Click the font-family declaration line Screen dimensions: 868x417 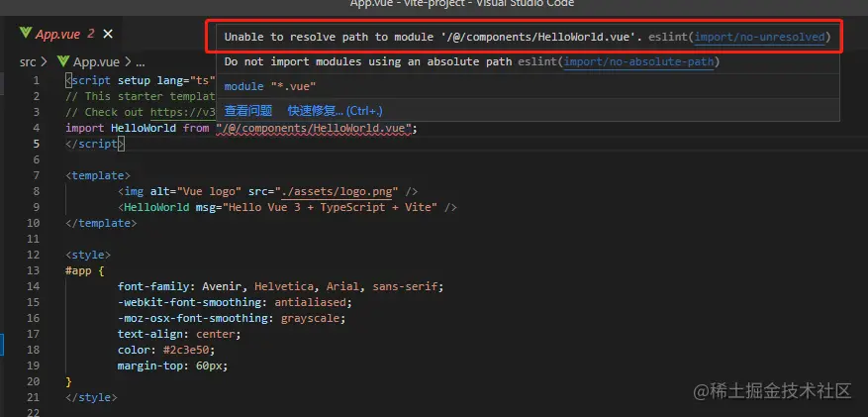coord(281,287)
